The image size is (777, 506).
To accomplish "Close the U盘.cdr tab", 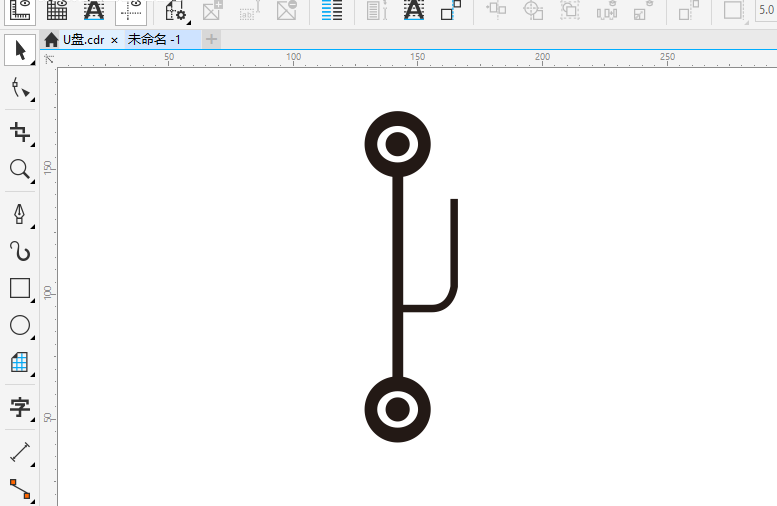I will pyautogui.click(x=114, y=41).
